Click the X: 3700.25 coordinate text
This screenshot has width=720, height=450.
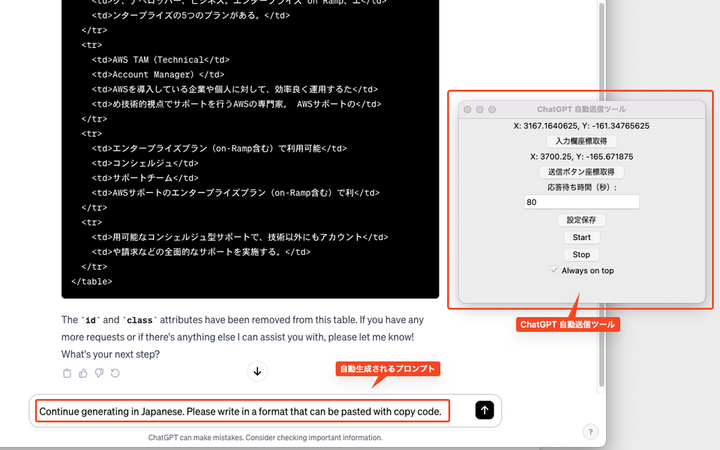pos(581,157)
